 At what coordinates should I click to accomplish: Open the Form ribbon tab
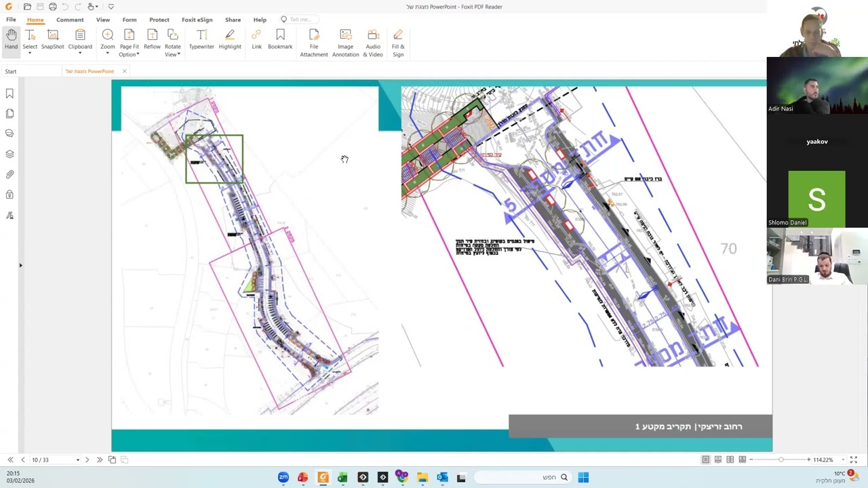(130, 20)
